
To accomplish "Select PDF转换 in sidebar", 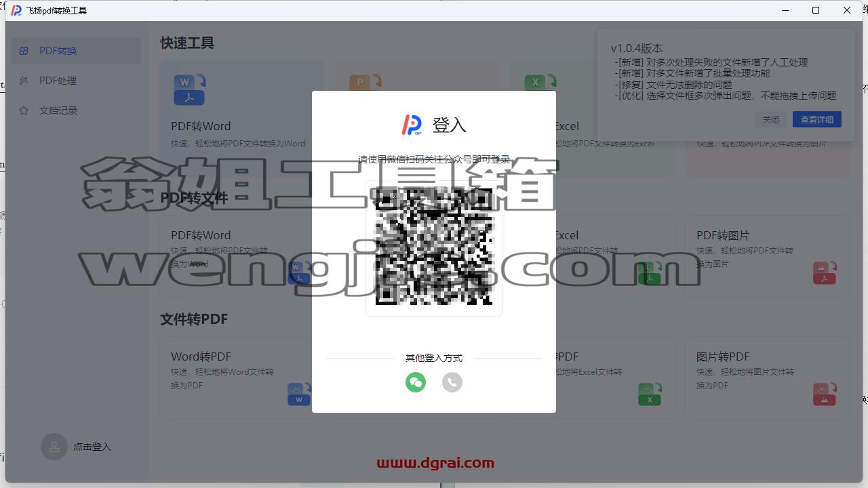I will [76, 51].
